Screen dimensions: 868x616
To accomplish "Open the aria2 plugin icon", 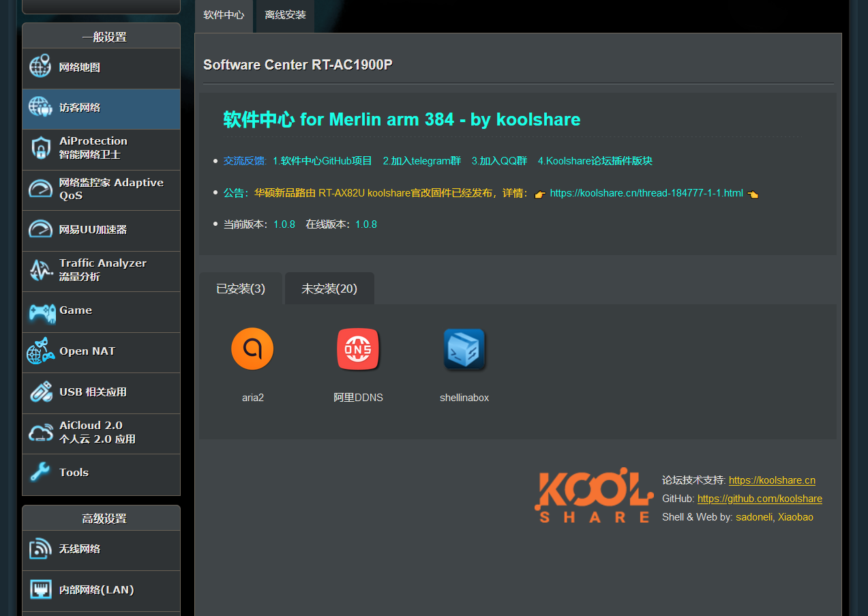I will pos(252,349).
